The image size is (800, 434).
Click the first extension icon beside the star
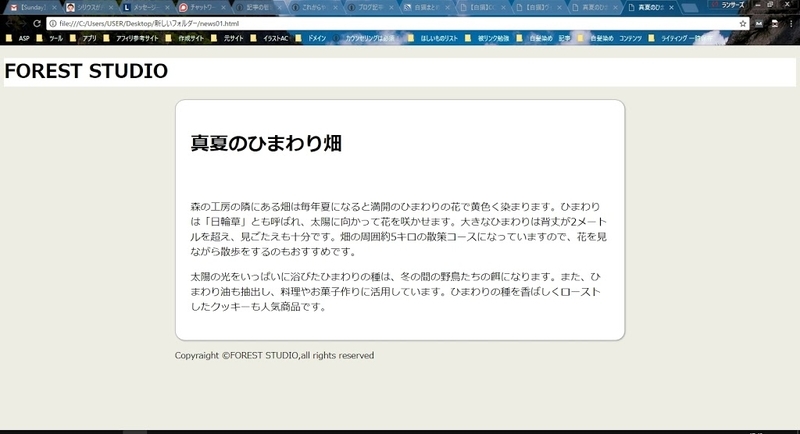coord(759,23)
